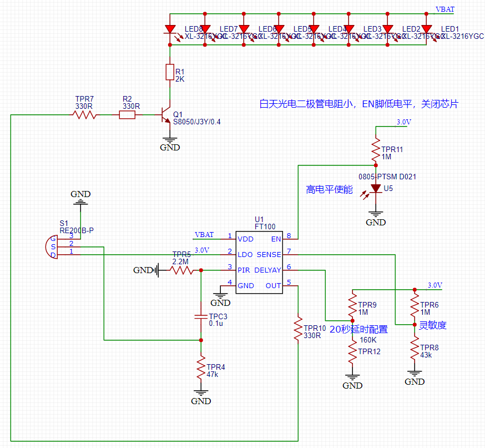Select the LED8 diode symbol
Viewport: 485px width, 448px height.
[x=170, y=29]
